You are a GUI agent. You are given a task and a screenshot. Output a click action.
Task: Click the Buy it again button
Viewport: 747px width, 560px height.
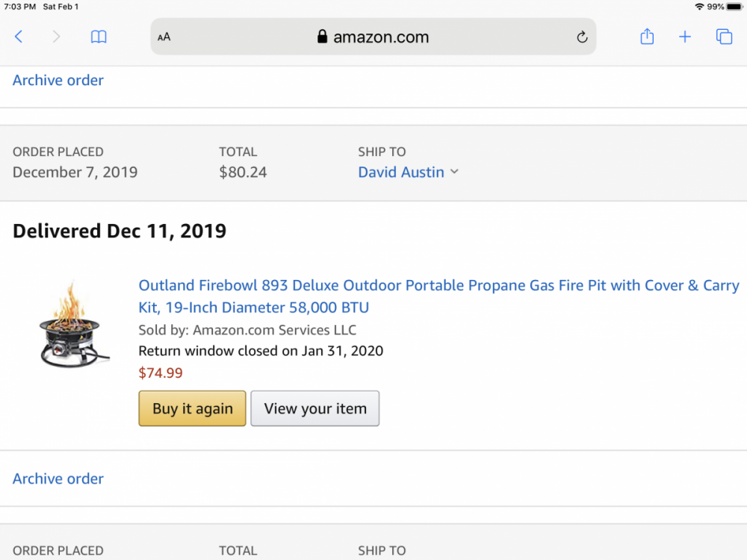tap(192, 408)
